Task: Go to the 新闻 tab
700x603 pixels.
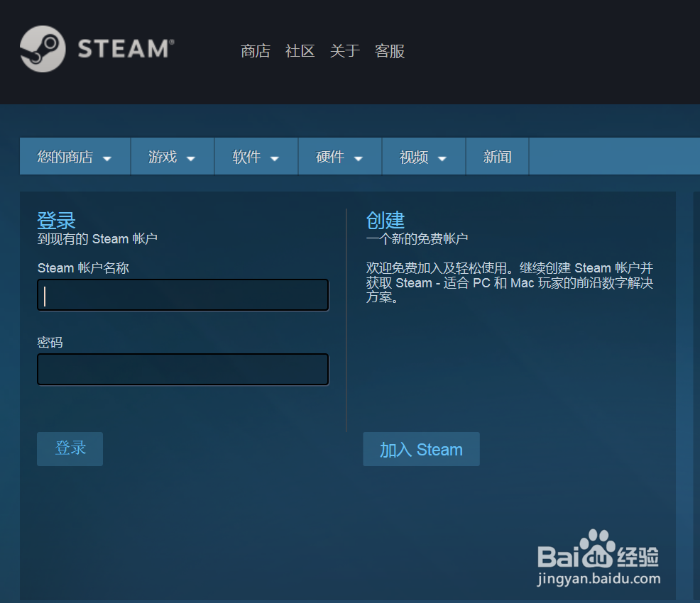Action: pyautogui.click(x=498, y=157)
